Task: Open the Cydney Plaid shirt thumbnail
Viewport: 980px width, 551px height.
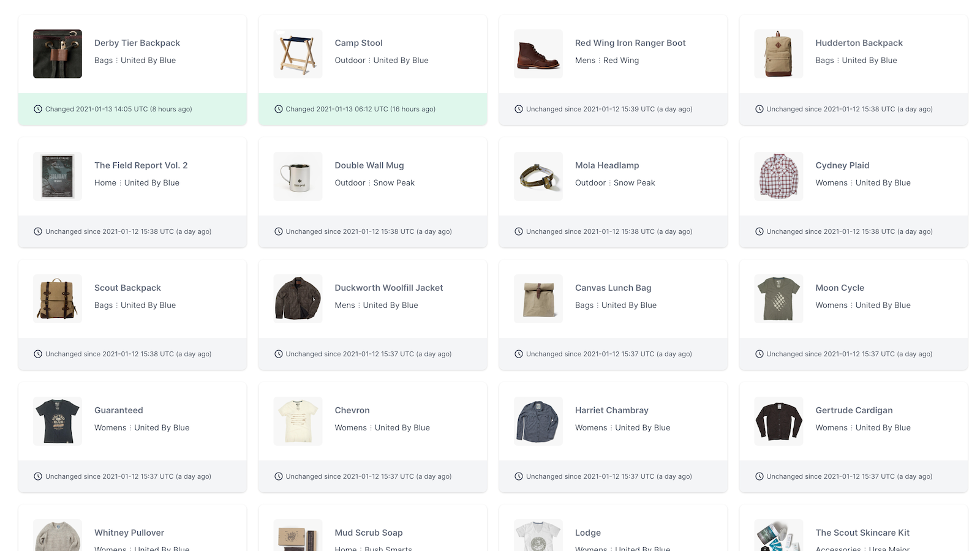Action: [778, 176]
